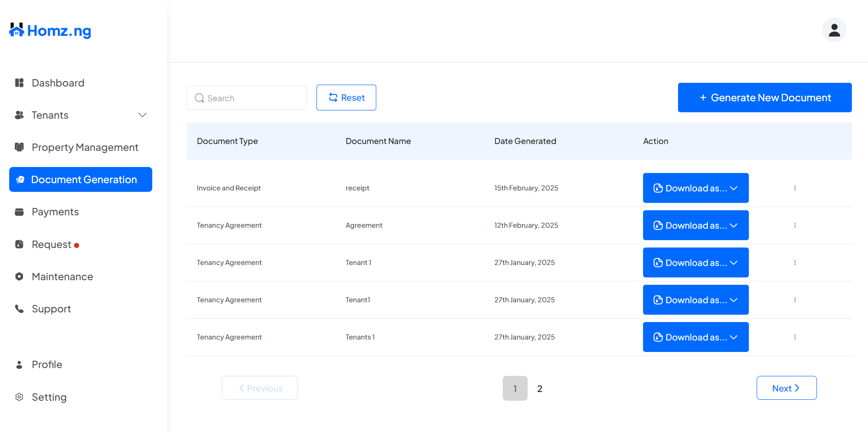Viewport: 868px width, 432px height.
Task: Open more options for Agreement row
Action: pos(795,225)
